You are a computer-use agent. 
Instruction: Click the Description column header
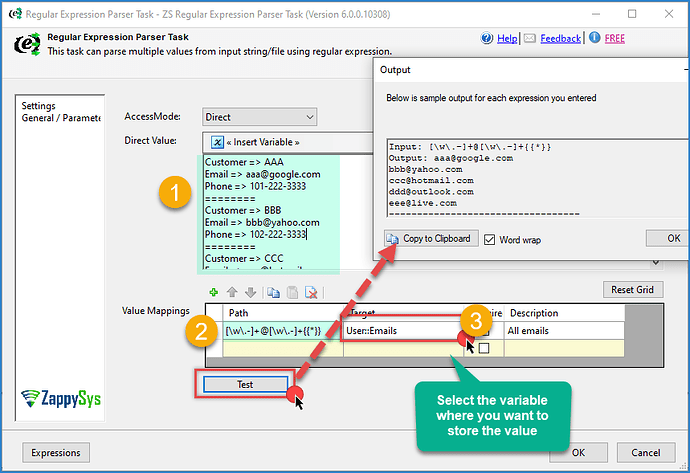point(564,313)
